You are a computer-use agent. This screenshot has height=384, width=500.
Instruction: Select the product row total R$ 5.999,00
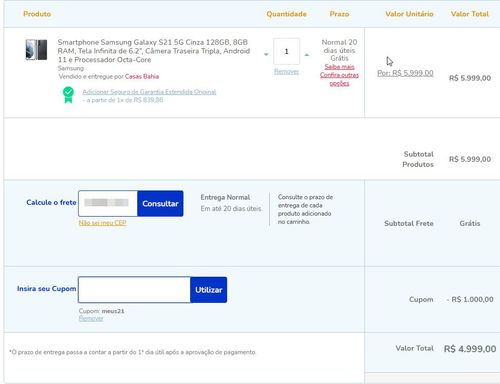point(470,78)
